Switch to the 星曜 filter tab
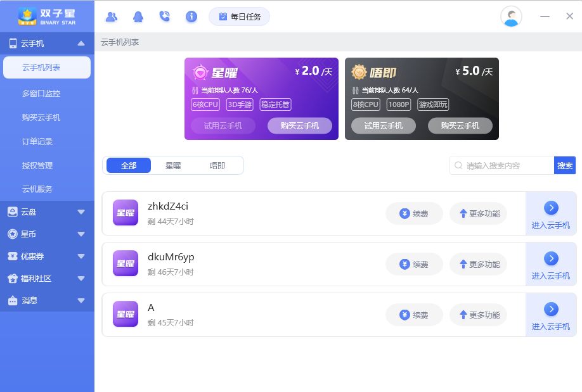This screenshot has height=392, width=582. point(174,165)
